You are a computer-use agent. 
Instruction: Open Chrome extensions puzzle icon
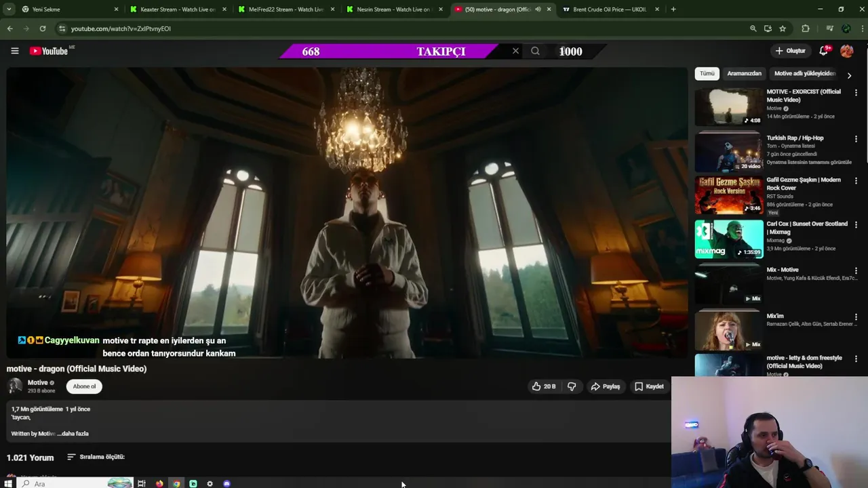tap(806, 28)
